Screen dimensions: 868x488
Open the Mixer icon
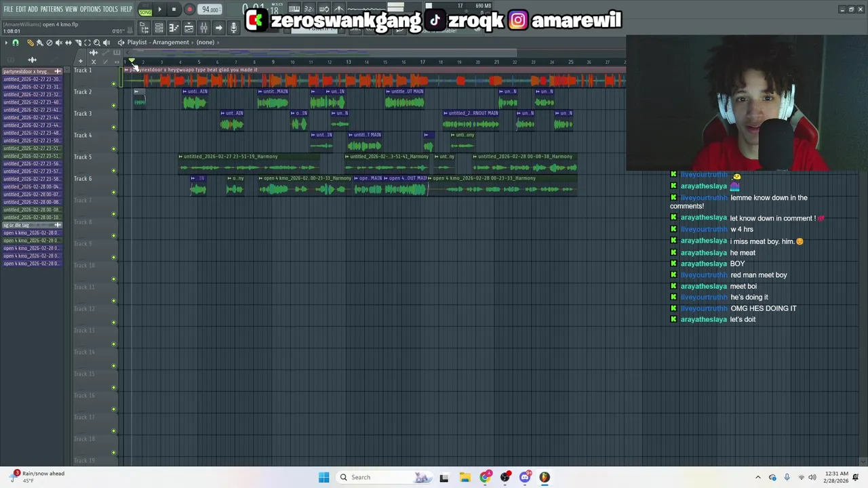203,28
